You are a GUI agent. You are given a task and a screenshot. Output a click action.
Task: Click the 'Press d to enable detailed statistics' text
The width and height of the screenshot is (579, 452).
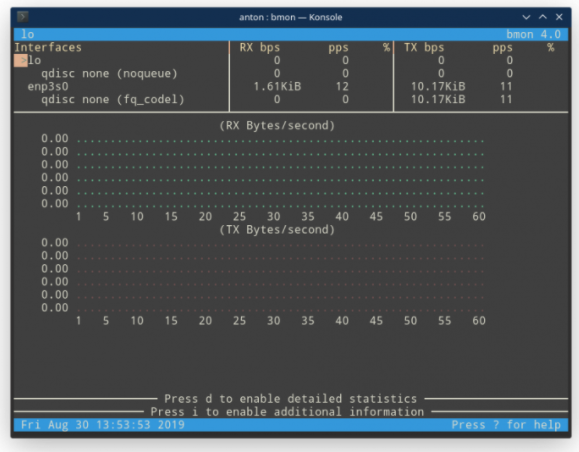point(291,399)
